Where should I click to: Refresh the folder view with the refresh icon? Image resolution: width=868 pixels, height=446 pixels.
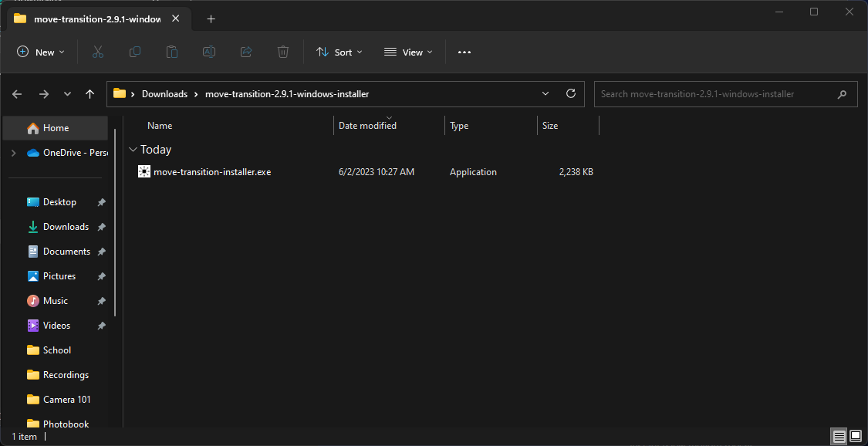pos(570,93)
